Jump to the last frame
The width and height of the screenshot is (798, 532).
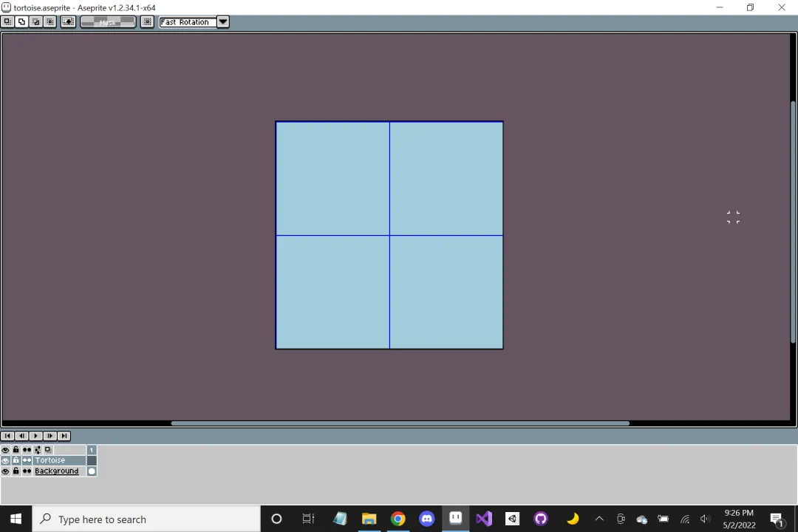point(64,436)
